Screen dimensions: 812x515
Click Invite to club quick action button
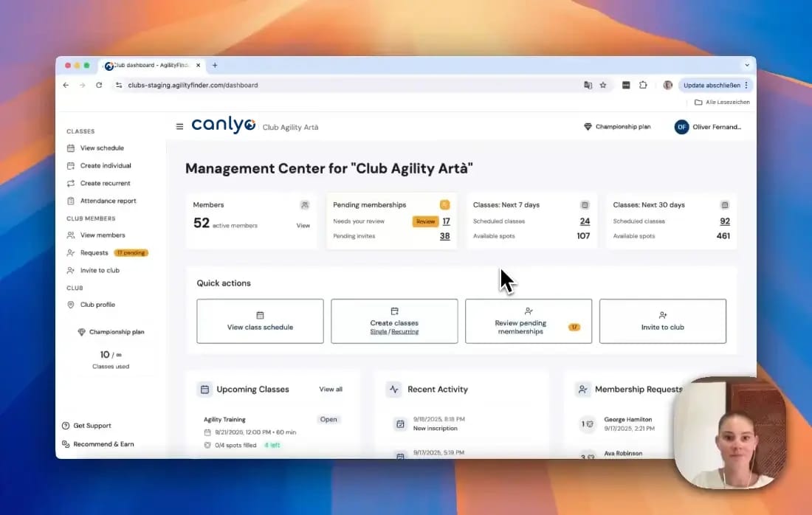(663, 321)
